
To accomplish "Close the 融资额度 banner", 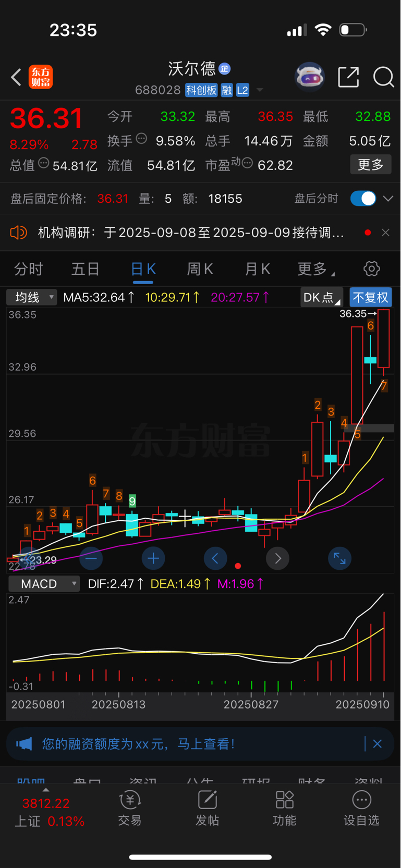I will point(378,743).
